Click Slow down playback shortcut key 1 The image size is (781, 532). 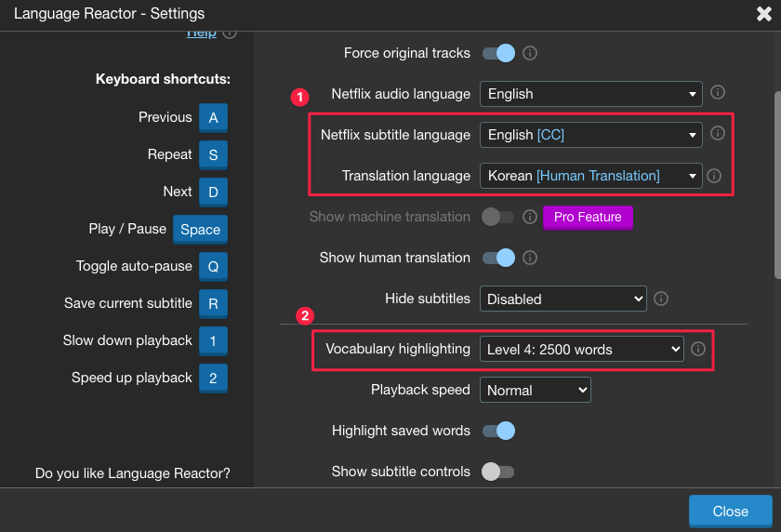[x=213, y=340]
